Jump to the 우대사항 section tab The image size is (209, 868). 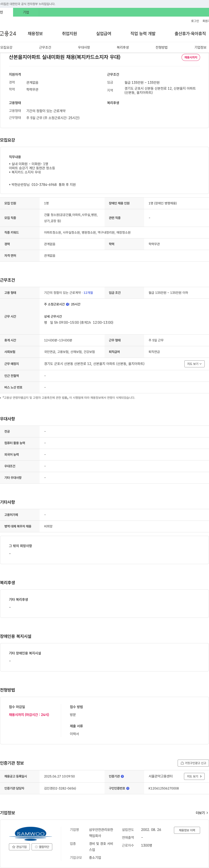(84, 48)
